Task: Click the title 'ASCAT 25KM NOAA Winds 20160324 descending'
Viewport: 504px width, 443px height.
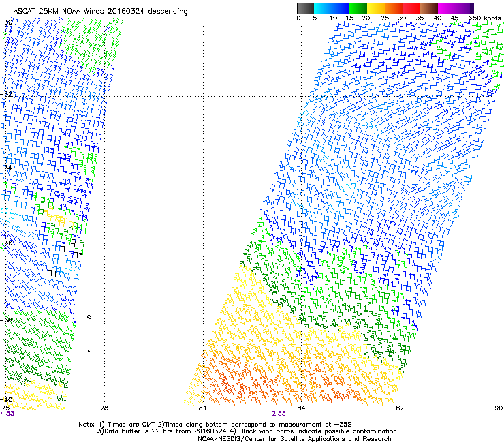Action: [101, 11]
